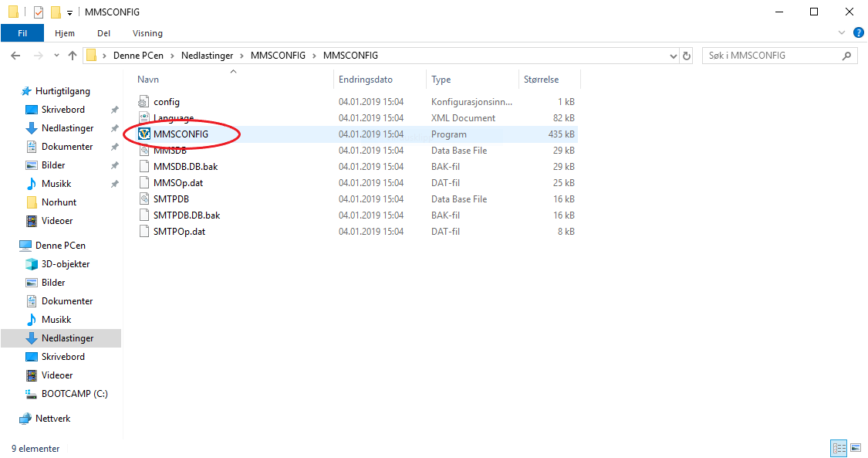Select the MMSOp.dat file icon
This screenshot has width=868, height=458.
(144, 183)
